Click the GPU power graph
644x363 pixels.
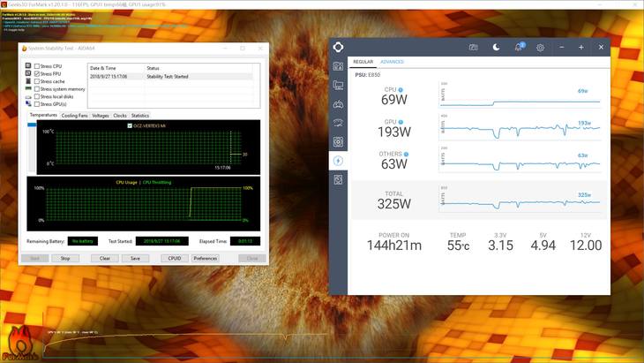520,127
